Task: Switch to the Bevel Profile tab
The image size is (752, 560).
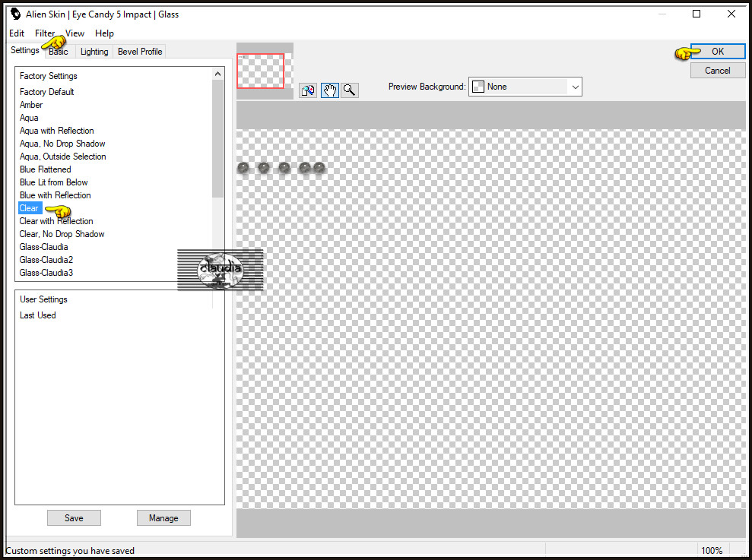Action: [140, 52]
